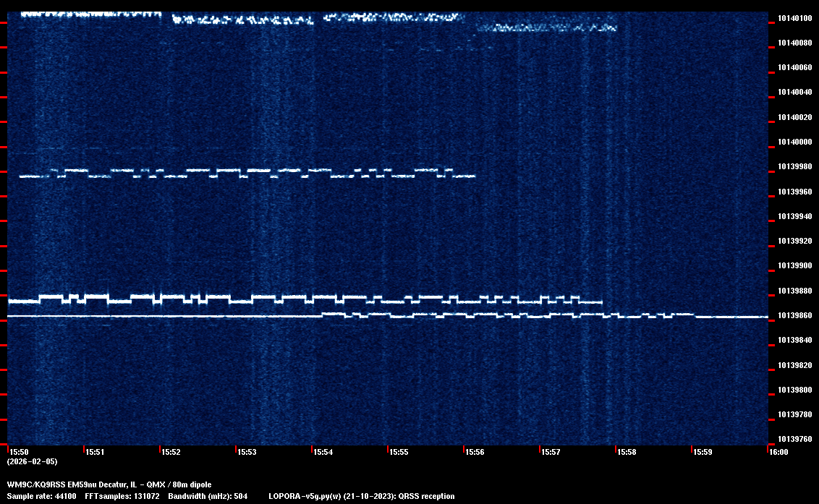Click the 10140100 frequency label
819x504 pixels.
[794, 18]
